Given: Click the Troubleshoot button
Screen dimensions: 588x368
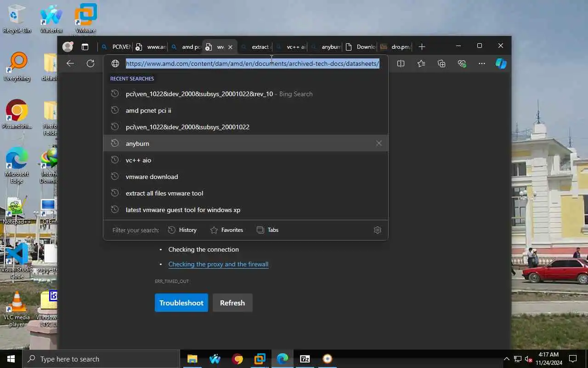Looking at the screenshot, I should [x=181, y=303].
